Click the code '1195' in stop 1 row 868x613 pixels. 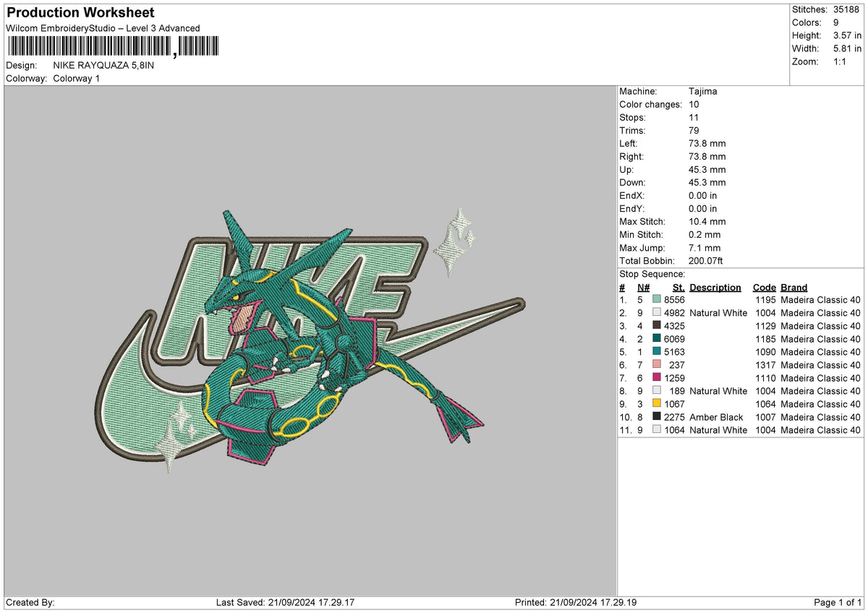pos(765,300)
